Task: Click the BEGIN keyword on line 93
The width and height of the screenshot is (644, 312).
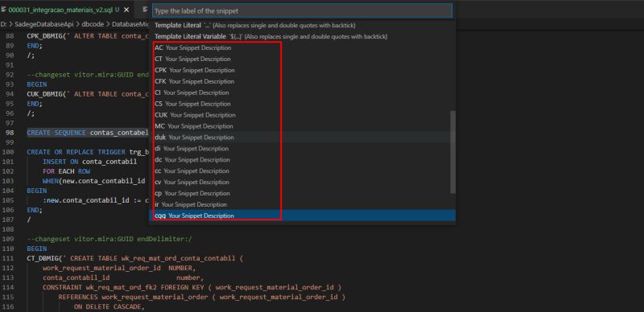Action: click(x=37, y=84)
